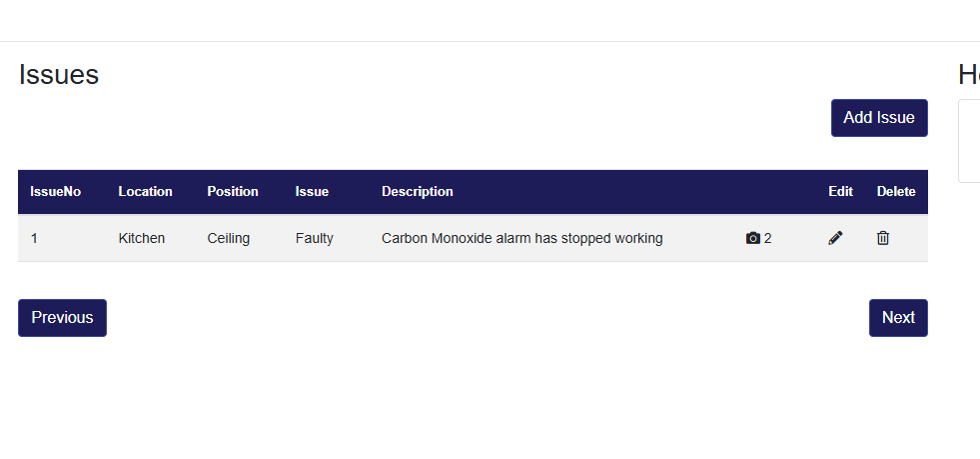Click the Issues page heading

[x=59, y=74]
